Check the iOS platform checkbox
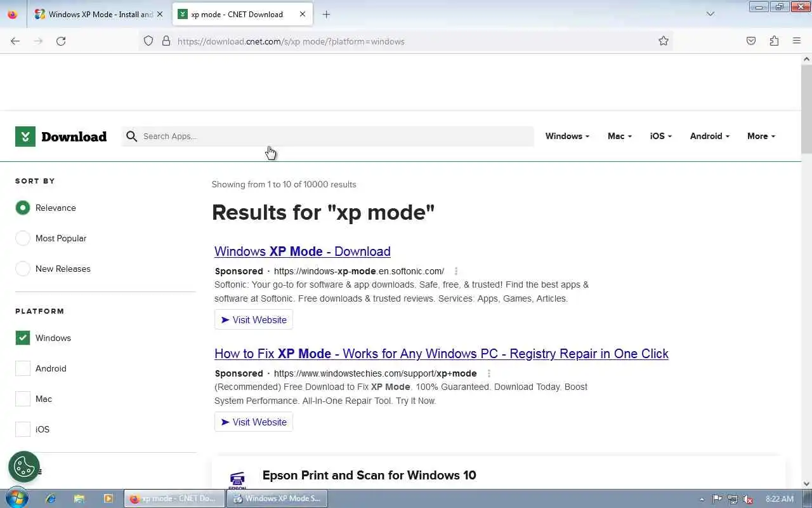 [x=23, y=429]
